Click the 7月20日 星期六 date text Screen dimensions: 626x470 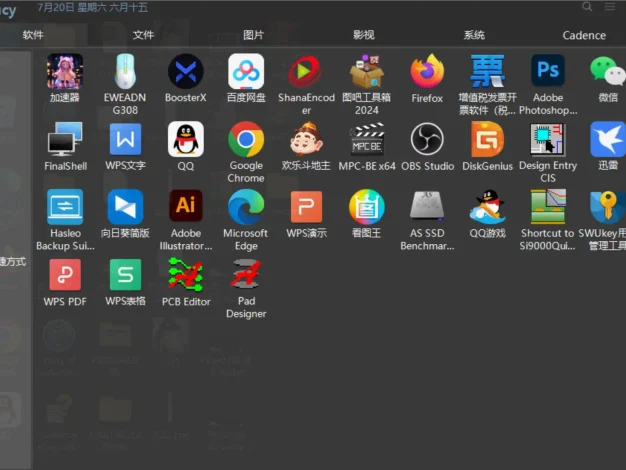coord(93,8)
